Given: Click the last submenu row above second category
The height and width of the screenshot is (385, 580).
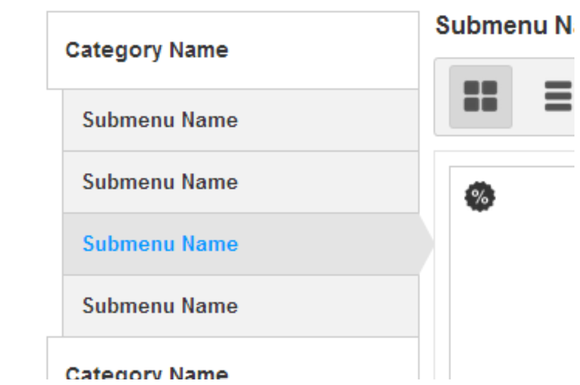Looking at the screenshot, I should click(x=241, y=306).
